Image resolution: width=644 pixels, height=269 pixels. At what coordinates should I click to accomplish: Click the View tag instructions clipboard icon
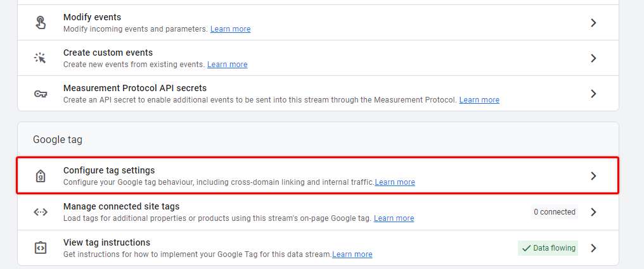click(x=41, y=248)
